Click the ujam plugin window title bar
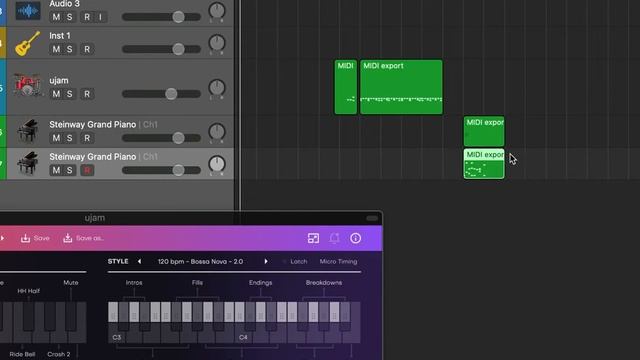640x360 pixels. (191, 218)
